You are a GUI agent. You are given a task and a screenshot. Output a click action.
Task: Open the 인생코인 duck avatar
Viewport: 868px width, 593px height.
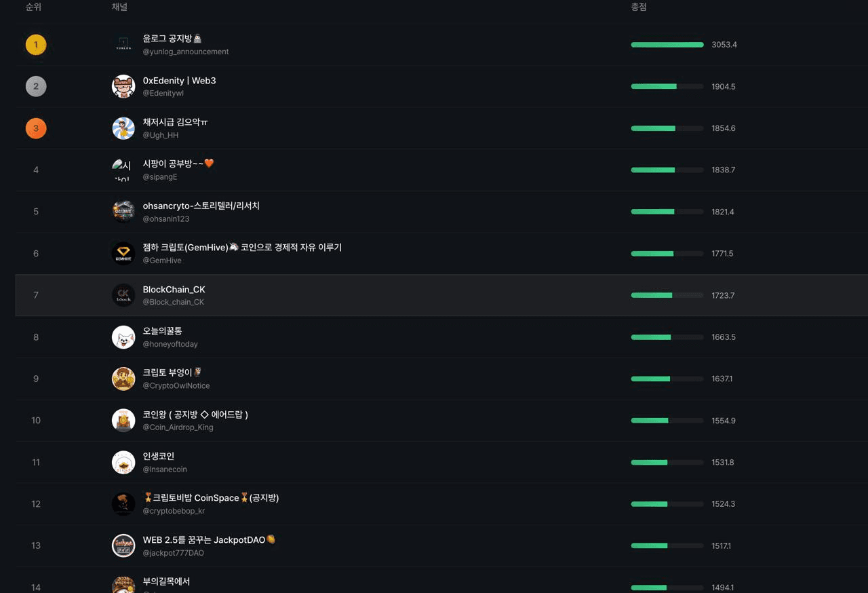point(123,462)
